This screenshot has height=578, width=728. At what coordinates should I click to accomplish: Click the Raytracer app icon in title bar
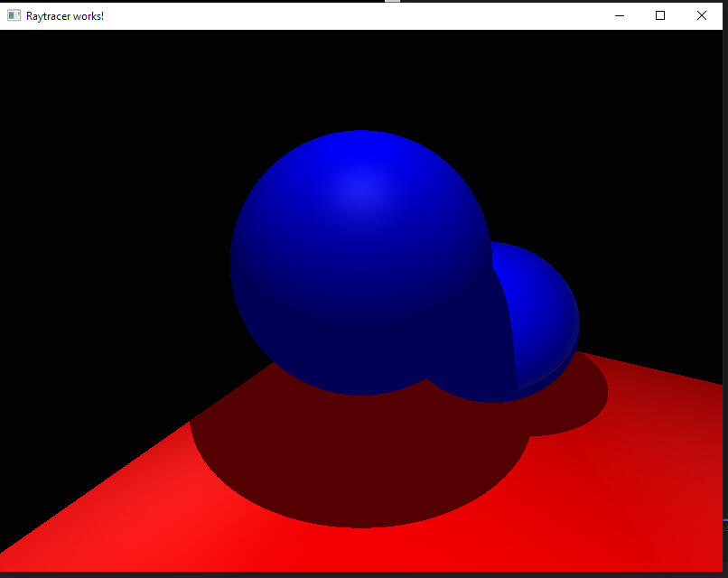click(14, 16)
